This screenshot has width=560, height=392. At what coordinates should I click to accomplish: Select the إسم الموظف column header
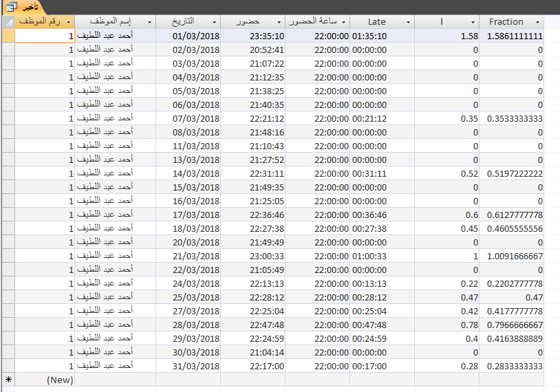116,22
